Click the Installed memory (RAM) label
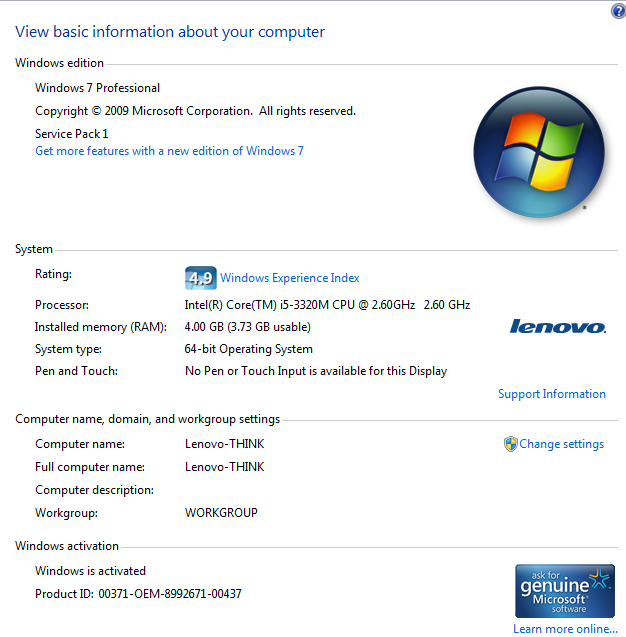This screenshot has width=626, height=637. click(x=101, y=327)
